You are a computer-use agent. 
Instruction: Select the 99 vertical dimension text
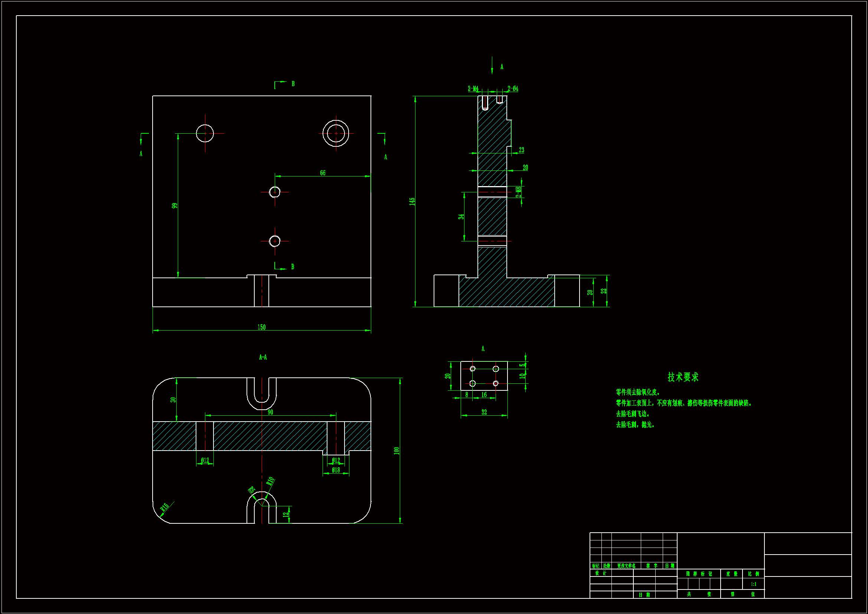click(x=174, y=206)
